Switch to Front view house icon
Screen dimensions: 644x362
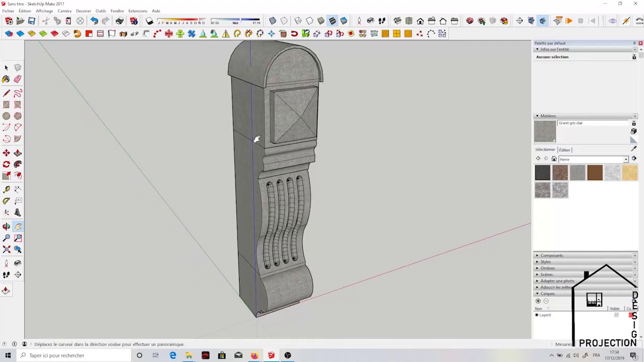coord(420,21)
